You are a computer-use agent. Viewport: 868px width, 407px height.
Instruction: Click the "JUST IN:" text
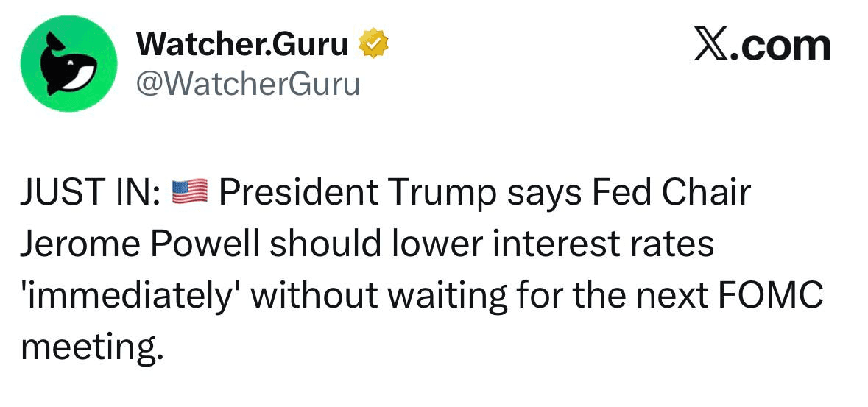click(91, 194)
